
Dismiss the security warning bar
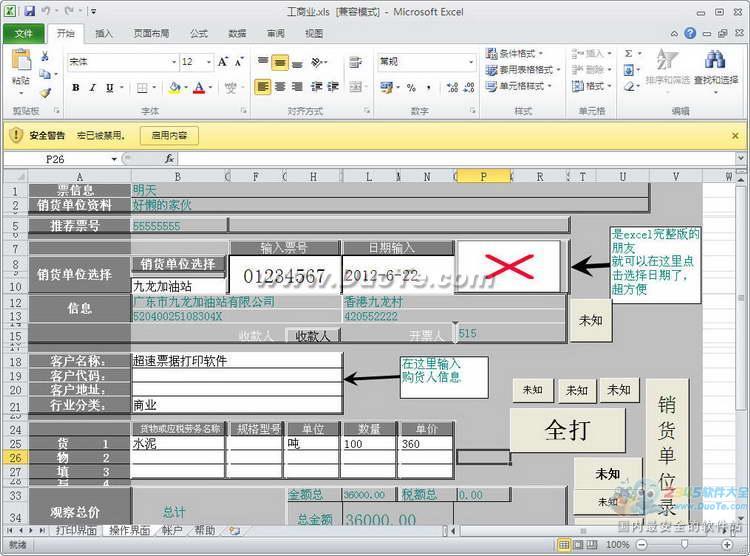(735, 136)
